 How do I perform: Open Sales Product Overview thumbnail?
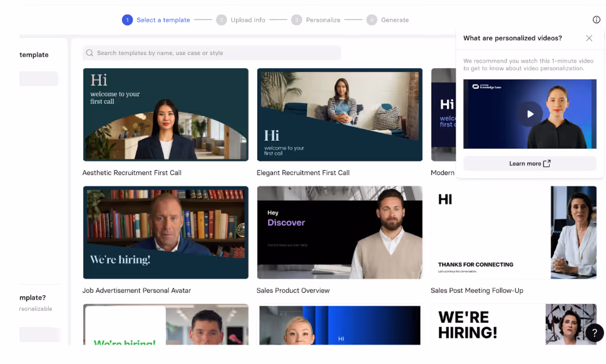pyautogui.click(x=340, y=233)
